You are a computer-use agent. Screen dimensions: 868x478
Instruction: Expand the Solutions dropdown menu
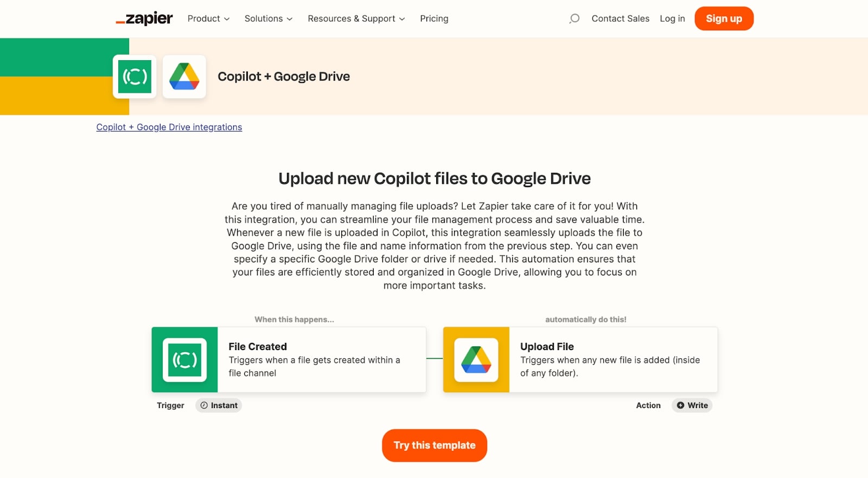[x=268, y=18]
